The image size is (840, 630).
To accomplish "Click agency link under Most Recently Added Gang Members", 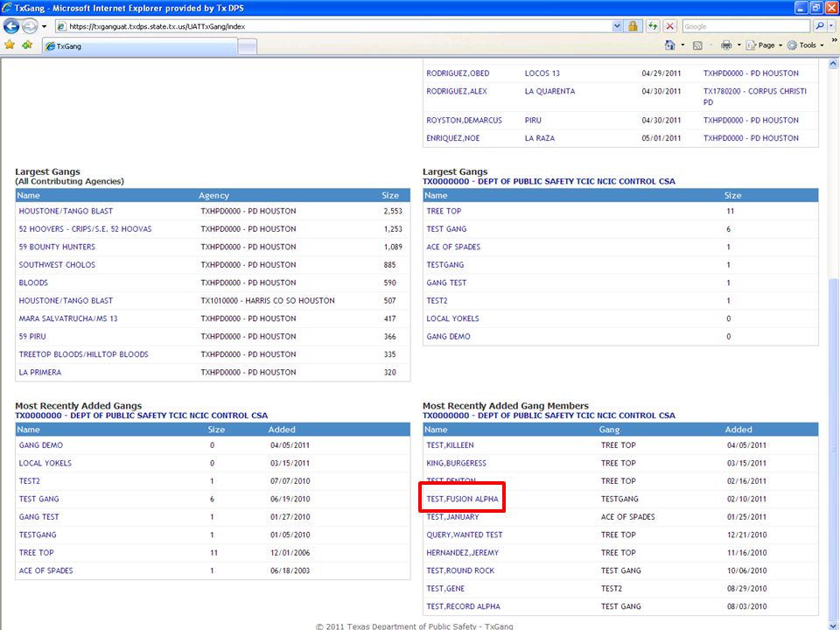I will (x=549, y=416).
